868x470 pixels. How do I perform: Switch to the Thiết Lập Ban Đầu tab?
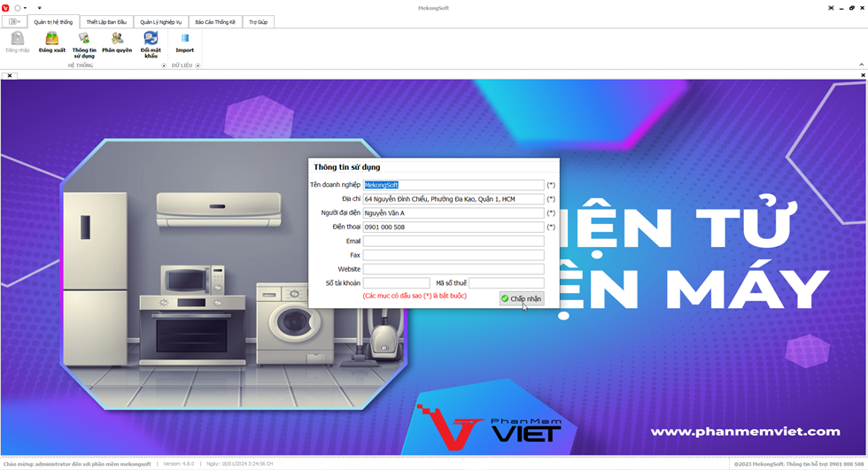106,22
